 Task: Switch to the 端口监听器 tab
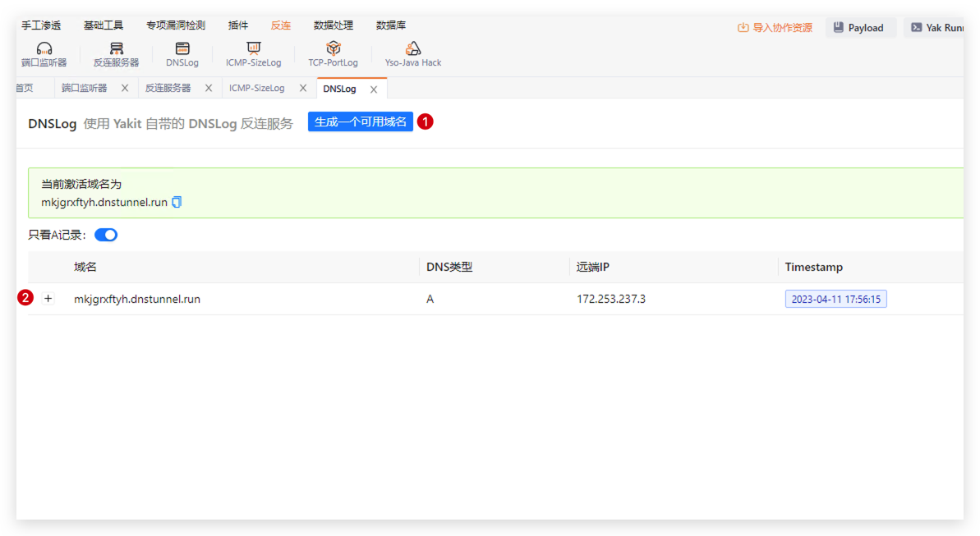[85, 88]
